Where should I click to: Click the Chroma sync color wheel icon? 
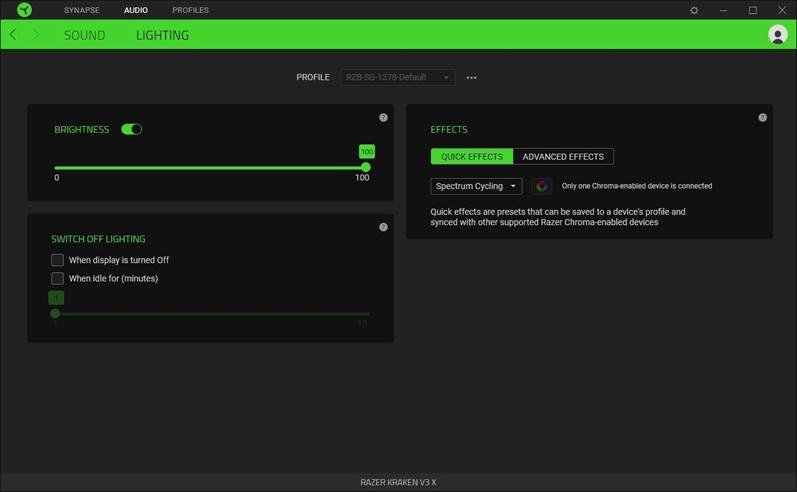(542, 186)
